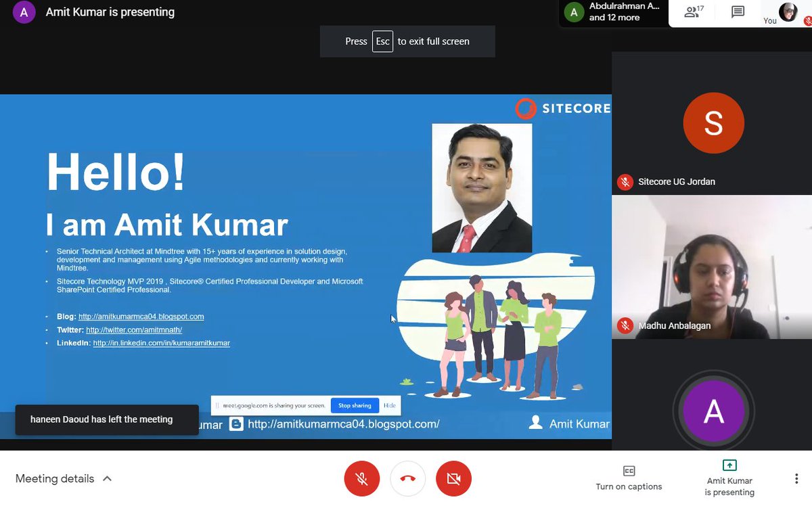
Task: Hang up the call with red phone button
Action: pyautogui.click(x=407, y=479)
